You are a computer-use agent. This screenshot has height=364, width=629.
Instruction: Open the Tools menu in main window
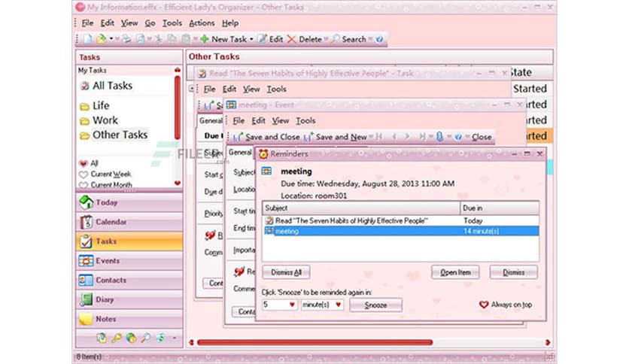[172, 23]
